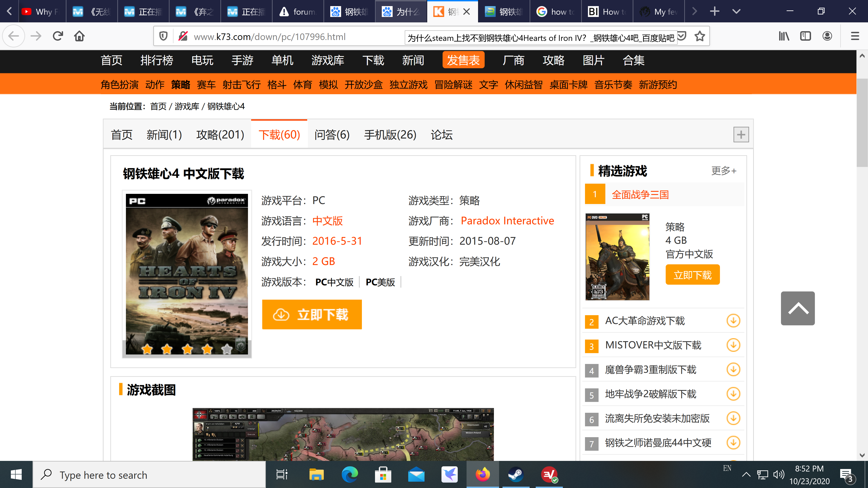Click the Steam icon in the taskbar
The height and width of the screenshot is (488, 868).
pyautogui.click(x=516, y=475)
